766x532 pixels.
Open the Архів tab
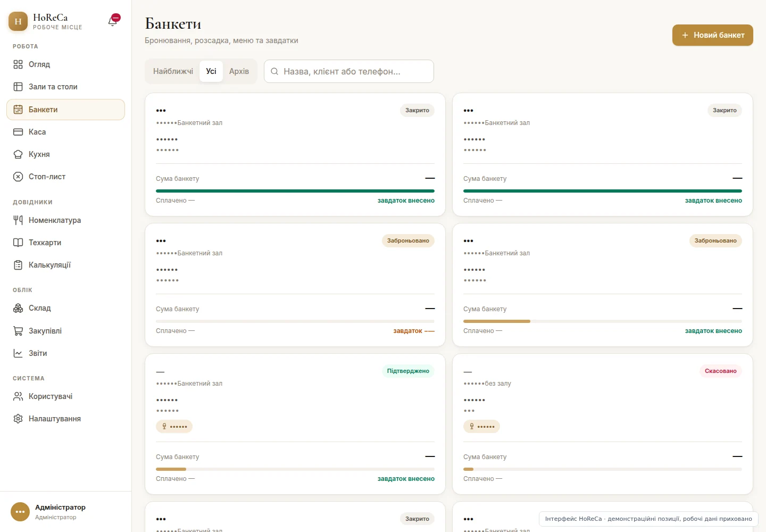click(x=239, y=71)
